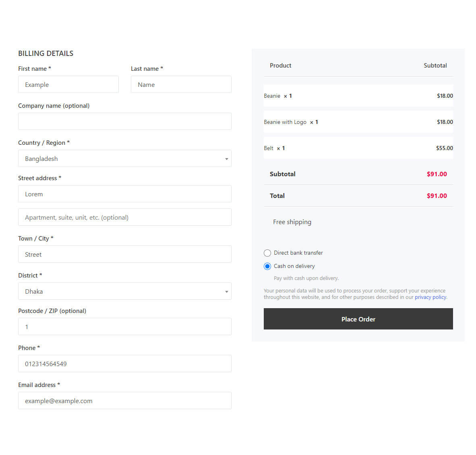The height and width of the screenshot is (455, 476).
Task: Open the privacy policy link
Action: coord(430,297)
